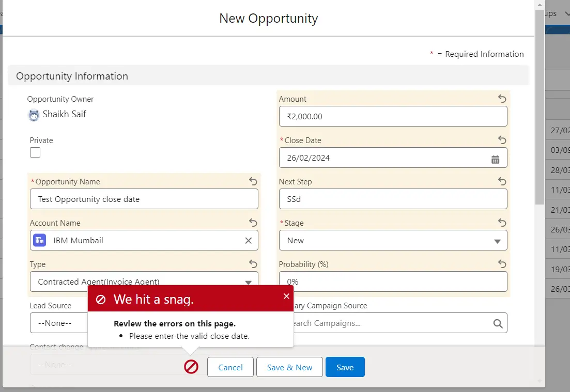Click the undo icon next to Stage
The image size is (570, 392).
pyautogui.click(x=502, y=223)
